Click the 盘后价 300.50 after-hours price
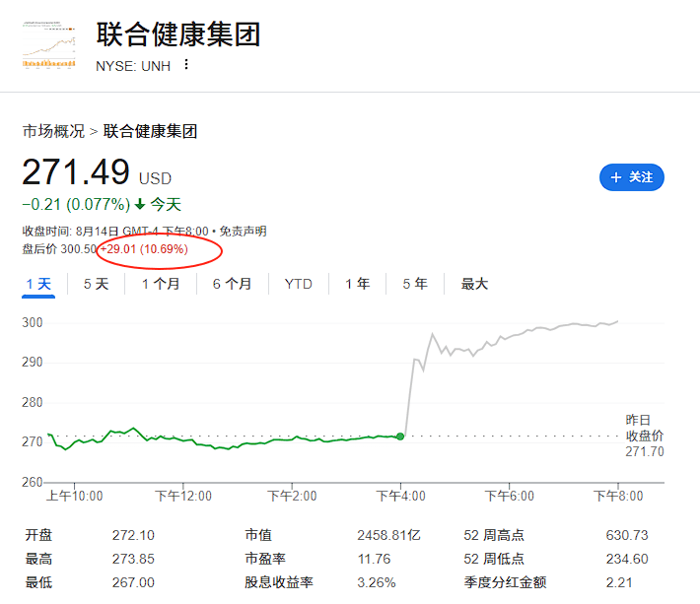Screen dimensions: 700x604 click(x=59, y=249)
